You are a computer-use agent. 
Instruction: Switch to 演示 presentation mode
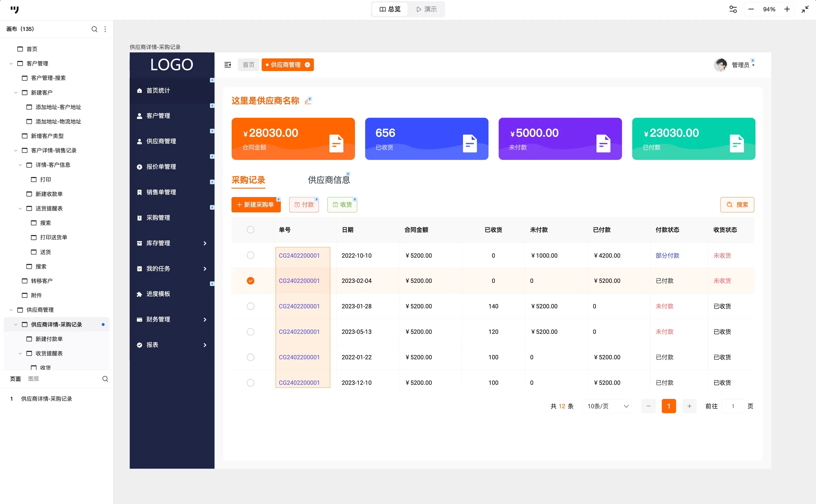coord(426,9)
